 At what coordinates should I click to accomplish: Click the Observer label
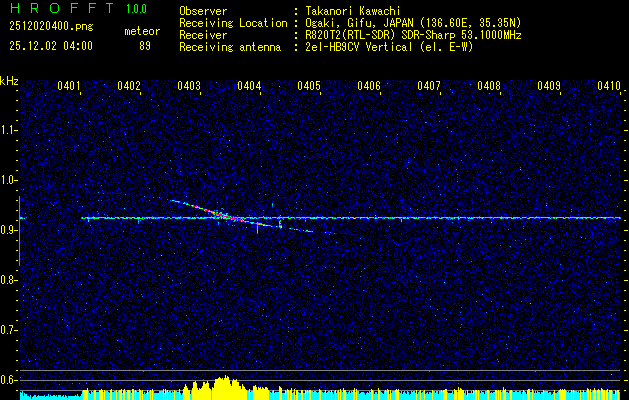click(203, 11)
